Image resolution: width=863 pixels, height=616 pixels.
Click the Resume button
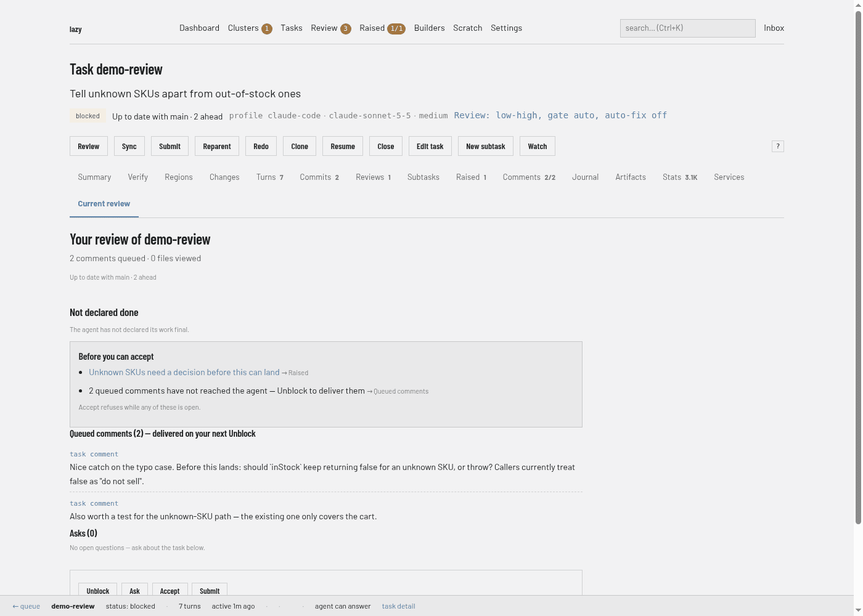coord(343,147)
